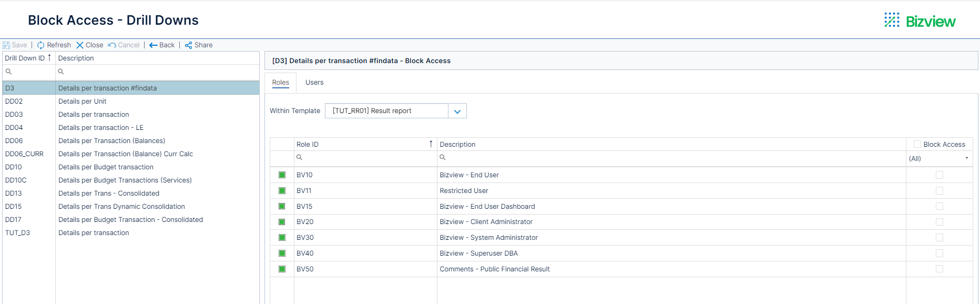Select the TUT_D3 drill down row

(x=131, y=232)
